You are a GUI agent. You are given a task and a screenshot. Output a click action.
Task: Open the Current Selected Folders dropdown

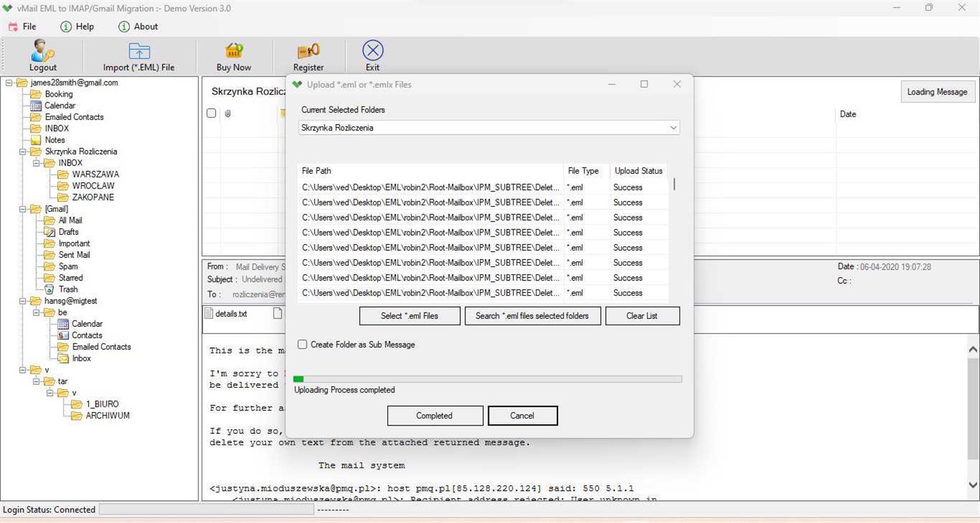[672, 128]
